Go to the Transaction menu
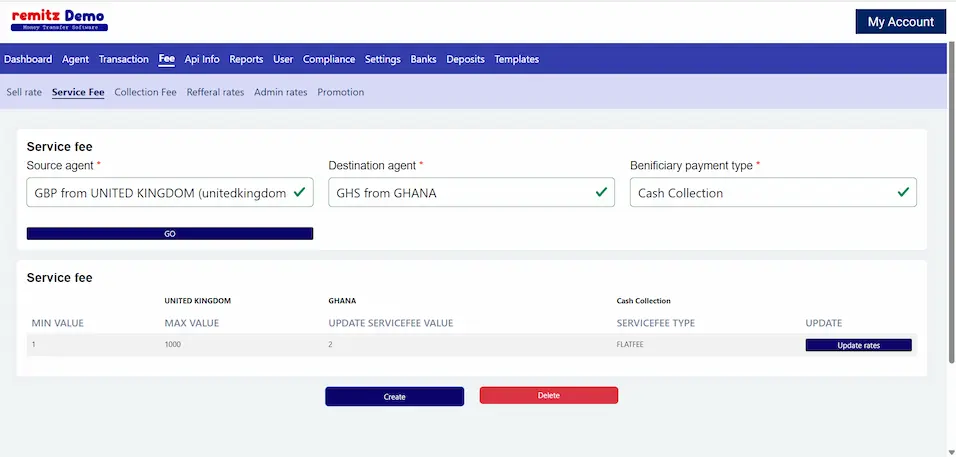This screenshot has width=956, height=457. coord(123,59)
